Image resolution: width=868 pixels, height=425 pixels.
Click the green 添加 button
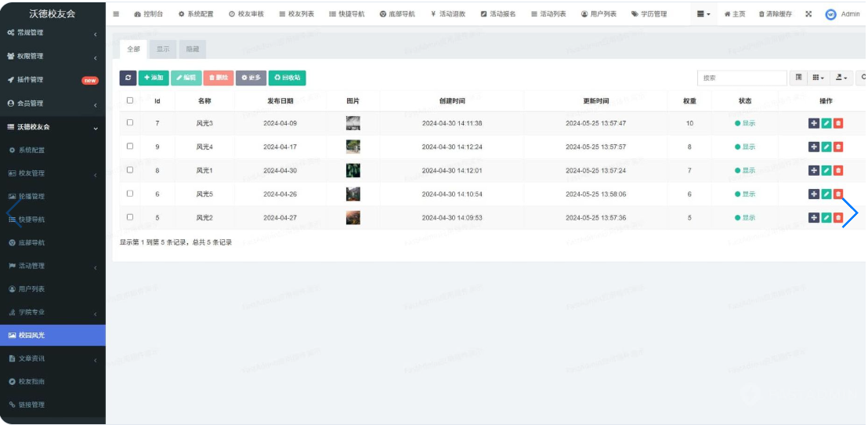click(x=154, y=78)
